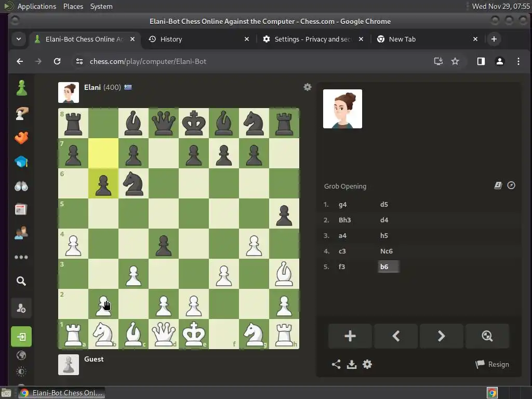Open Social friends icon in sidebar
This screenshot has width=532, height=399.
click(x=21, y=233)
